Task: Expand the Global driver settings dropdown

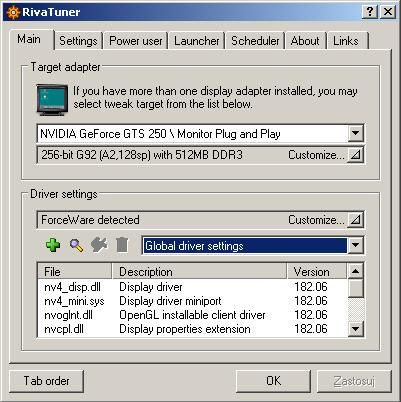Action: coord(355,246)
